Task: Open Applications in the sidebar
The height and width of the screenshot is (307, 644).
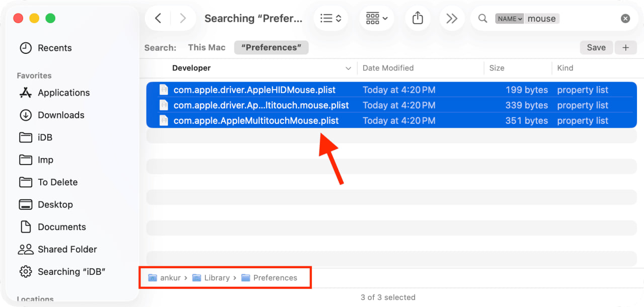Action: pos(63,93)
